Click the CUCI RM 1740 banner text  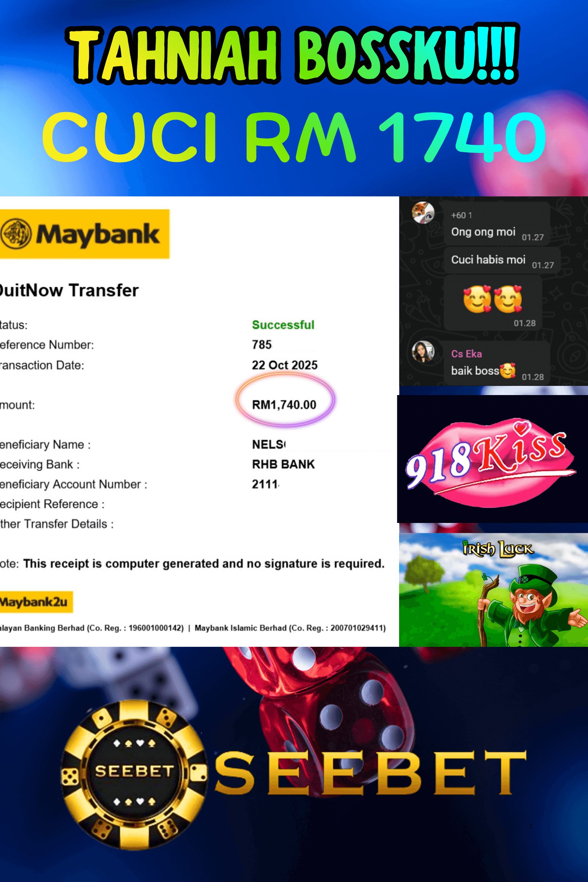294,136
